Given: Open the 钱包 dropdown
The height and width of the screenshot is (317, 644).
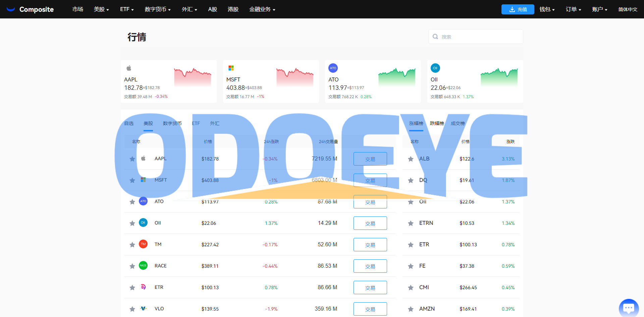Looking at the screenshot, I should click(x=547, y=9).
